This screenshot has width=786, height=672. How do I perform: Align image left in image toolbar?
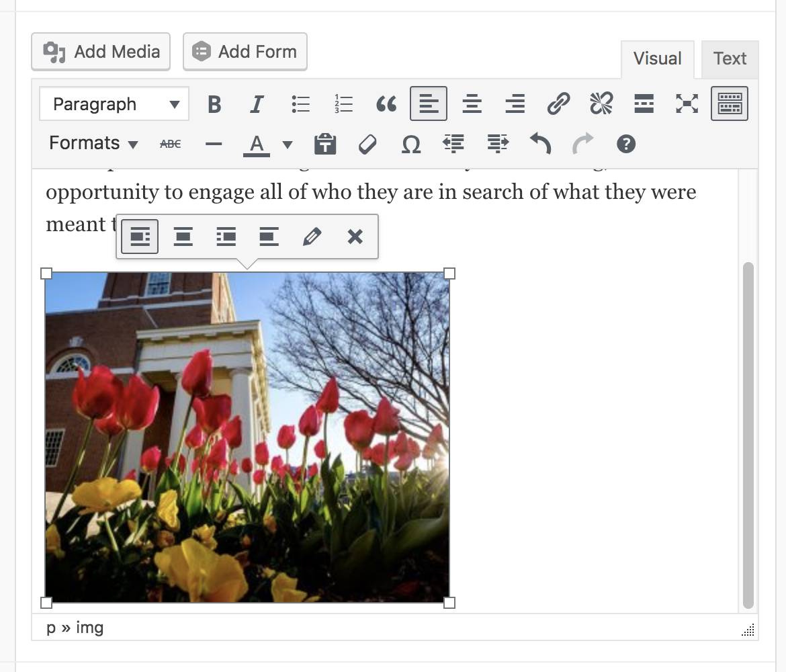(140, 236)
